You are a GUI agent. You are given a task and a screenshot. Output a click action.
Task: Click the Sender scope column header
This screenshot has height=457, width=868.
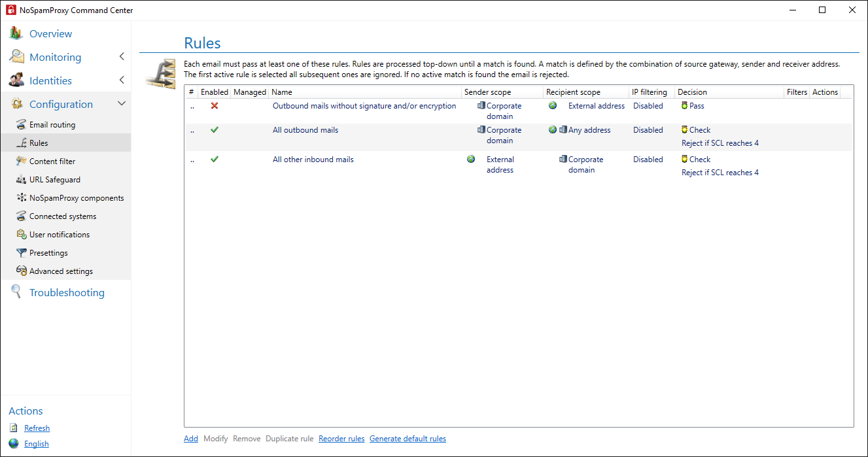click(502, 92)
